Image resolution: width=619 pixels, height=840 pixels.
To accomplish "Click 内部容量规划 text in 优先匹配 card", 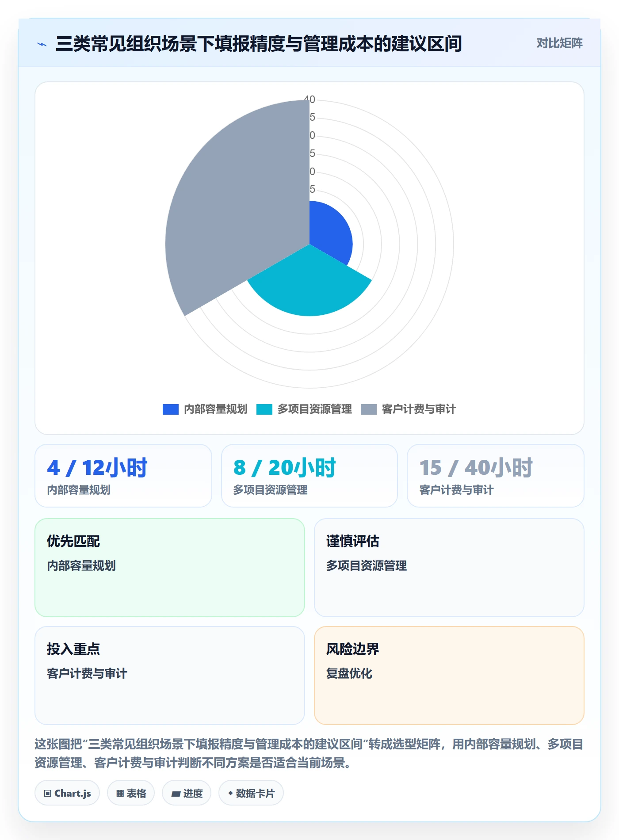I will pos(81,565).
